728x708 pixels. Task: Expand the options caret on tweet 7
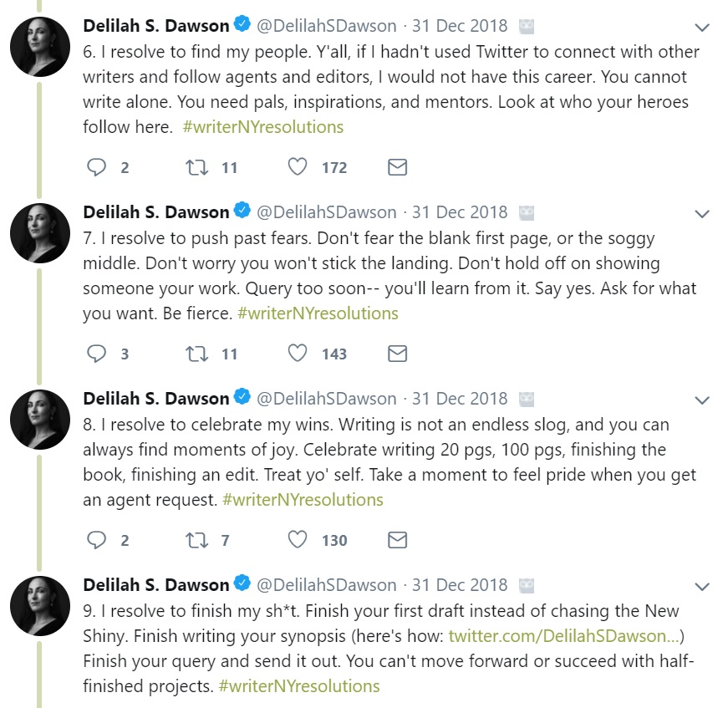click(702, 213)
